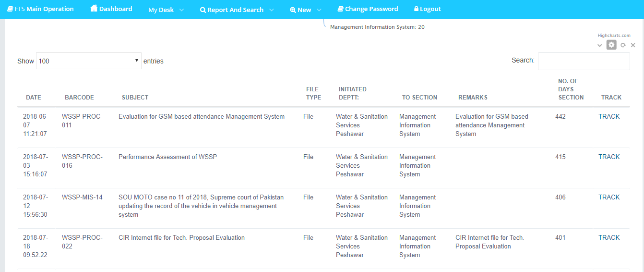Screen dimensions: 644x272
Task: Expand the New menu dropdown arrow
Action: click(319, 10)
